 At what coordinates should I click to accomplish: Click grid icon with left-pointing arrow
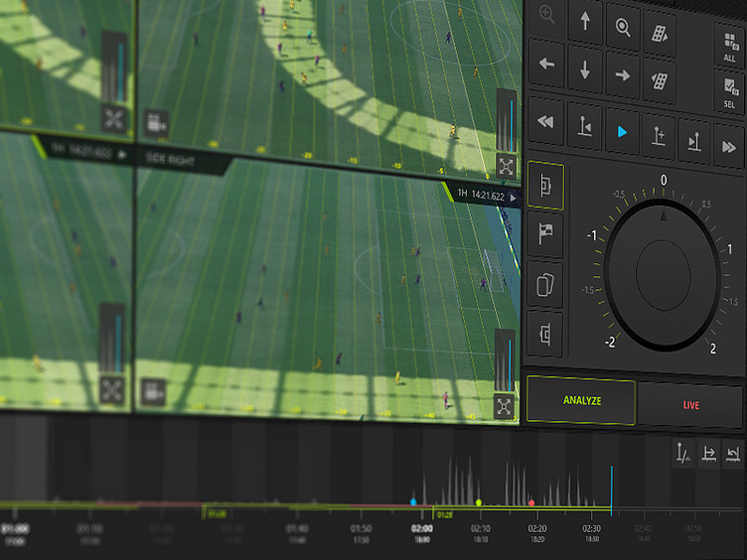click(659, 81)
